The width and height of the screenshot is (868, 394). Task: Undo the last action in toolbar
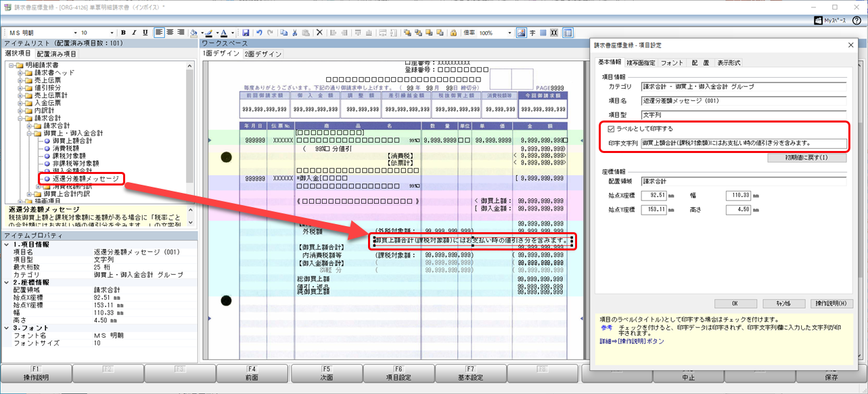coord(259,32)
